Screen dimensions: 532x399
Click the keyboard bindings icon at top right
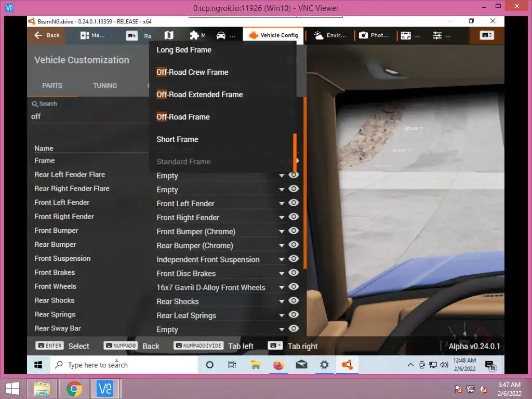(486, 35)
